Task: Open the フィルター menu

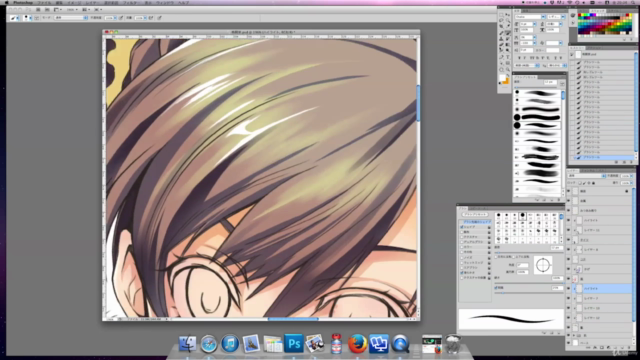Action: click(x=130, y=3)
